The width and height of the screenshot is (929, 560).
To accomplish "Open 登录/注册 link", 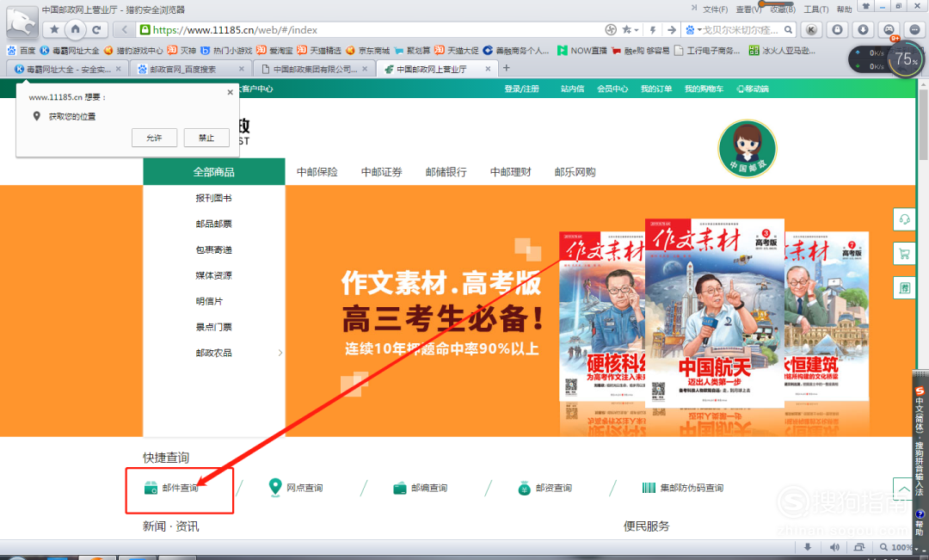I will [x=521, y=89].
